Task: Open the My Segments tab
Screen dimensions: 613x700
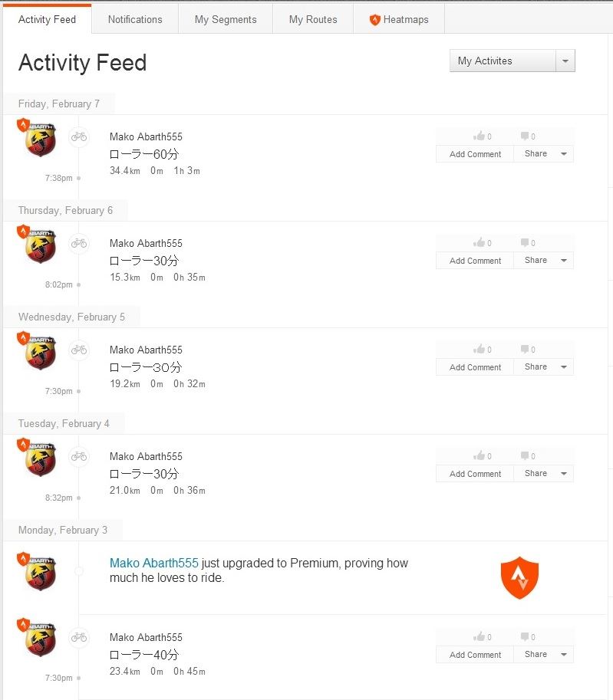Action: point(226,20)
